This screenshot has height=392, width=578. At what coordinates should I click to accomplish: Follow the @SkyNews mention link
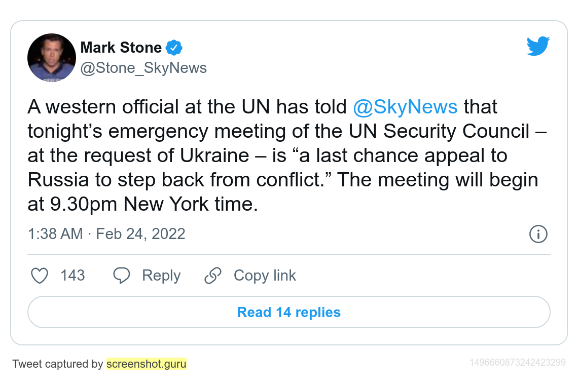[x=405, y=107]
